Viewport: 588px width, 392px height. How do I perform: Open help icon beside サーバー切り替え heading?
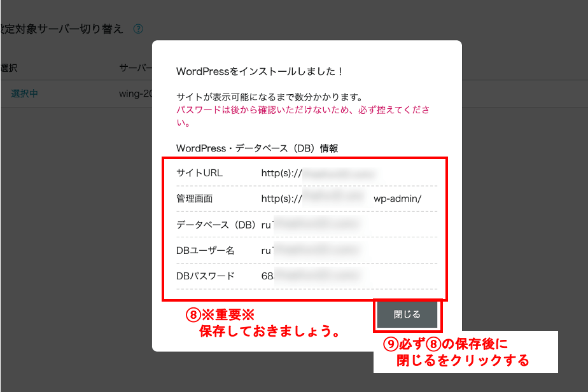pos(138,29)
